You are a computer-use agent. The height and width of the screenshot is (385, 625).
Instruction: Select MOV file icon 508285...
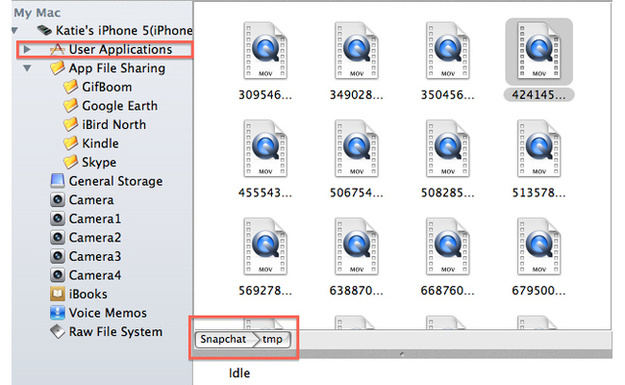(448, 148)
